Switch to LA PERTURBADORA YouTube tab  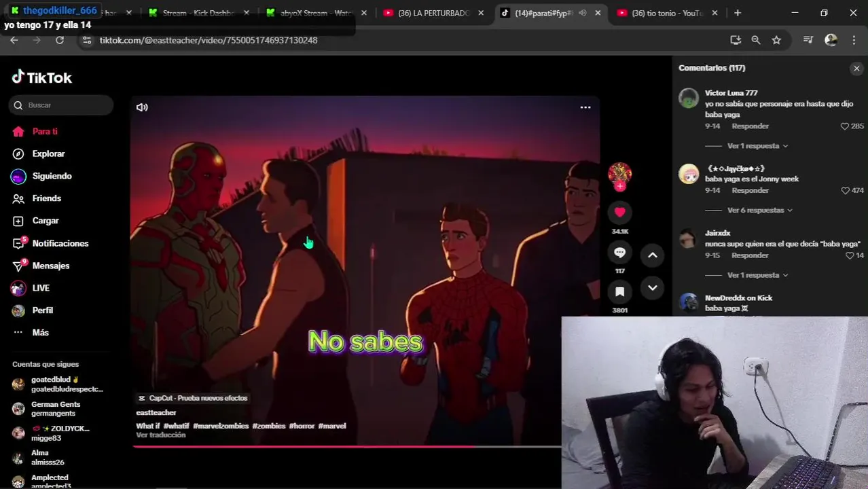(435, 13)
